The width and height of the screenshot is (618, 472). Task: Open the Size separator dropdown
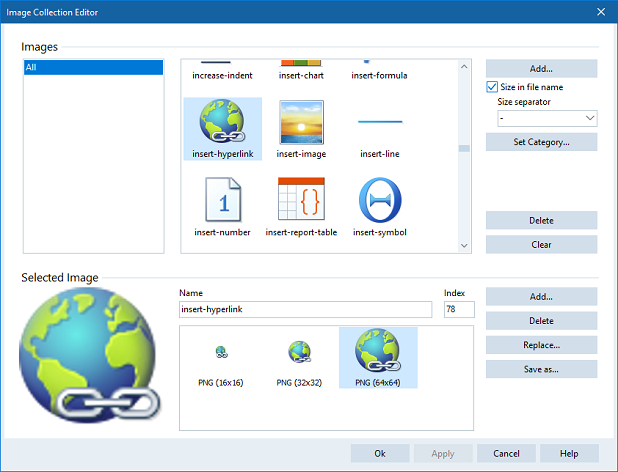(x=547, y=119)
